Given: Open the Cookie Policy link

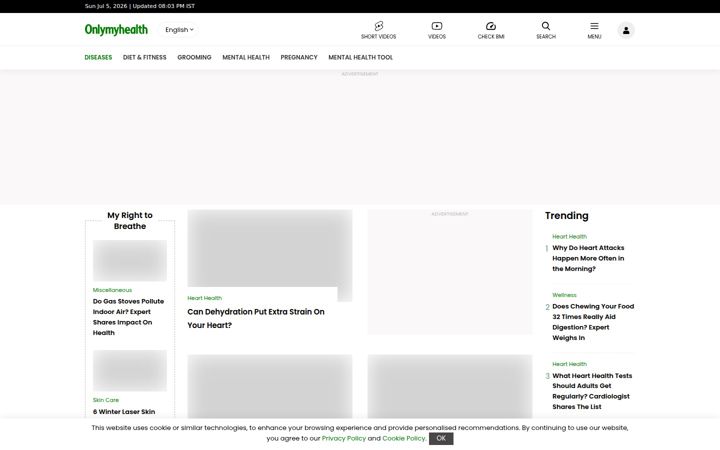Looking at the screenshot, I should click(x=404, y=439).
